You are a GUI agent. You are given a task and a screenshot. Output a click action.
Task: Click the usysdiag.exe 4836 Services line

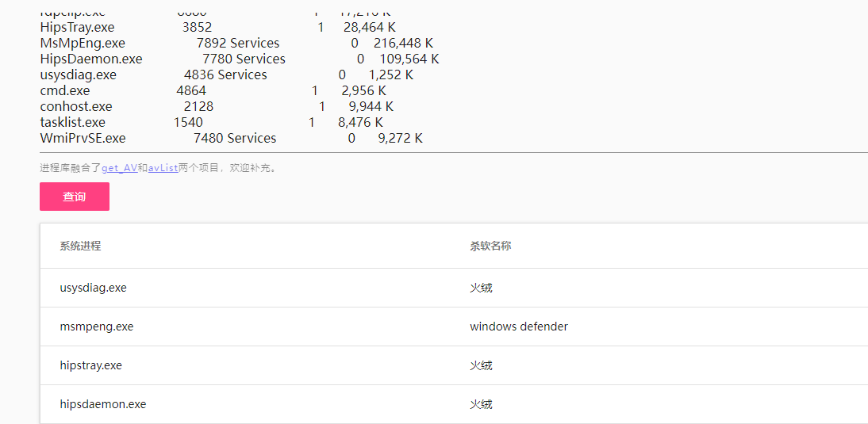tap(226, 74)
